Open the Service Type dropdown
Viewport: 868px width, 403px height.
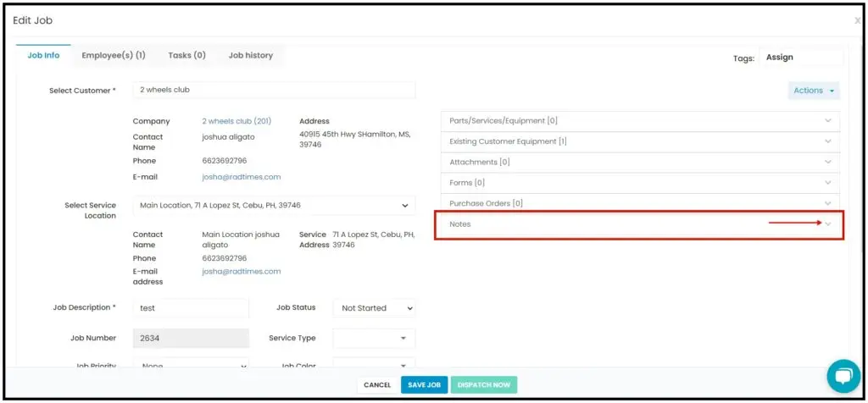point(374,338)
